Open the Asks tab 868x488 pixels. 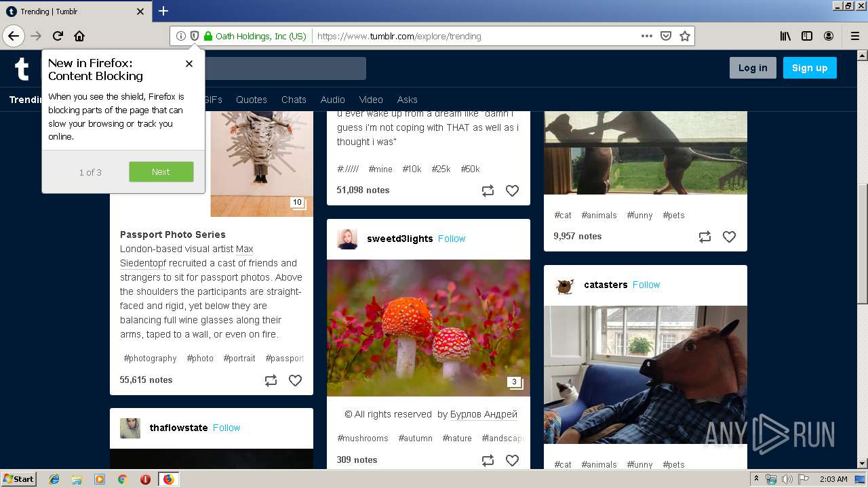[407, 100]
